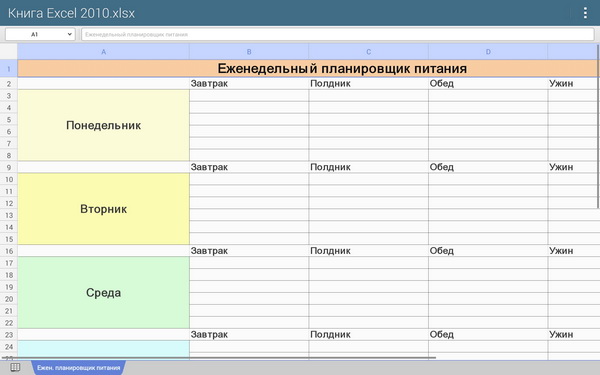
Task: Click the vertical scrollbar on right edge
Action: (598, 126)
